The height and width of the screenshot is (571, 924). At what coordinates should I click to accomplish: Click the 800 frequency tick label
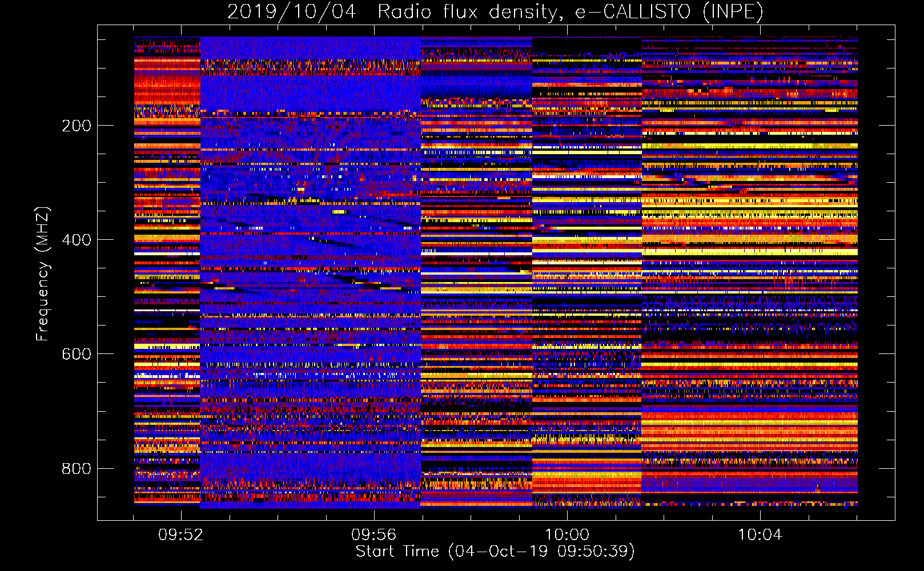click(x=77, y=469)
